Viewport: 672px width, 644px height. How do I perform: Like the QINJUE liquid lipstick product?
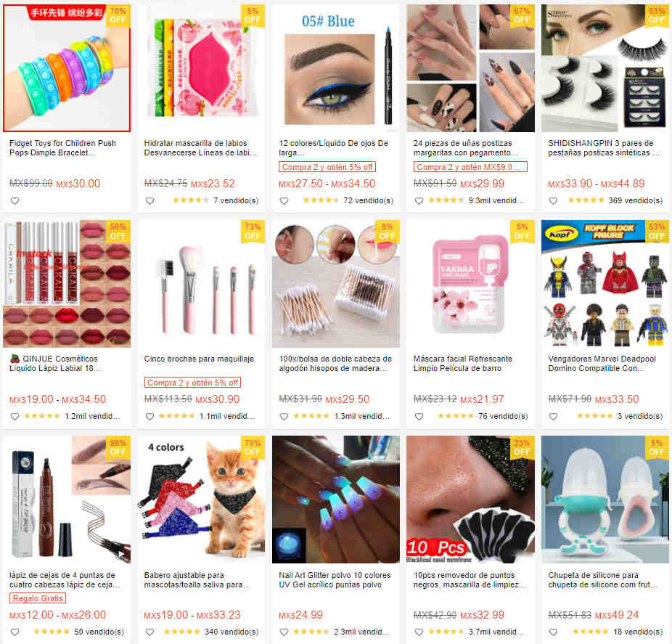click(x=15, y=416)
